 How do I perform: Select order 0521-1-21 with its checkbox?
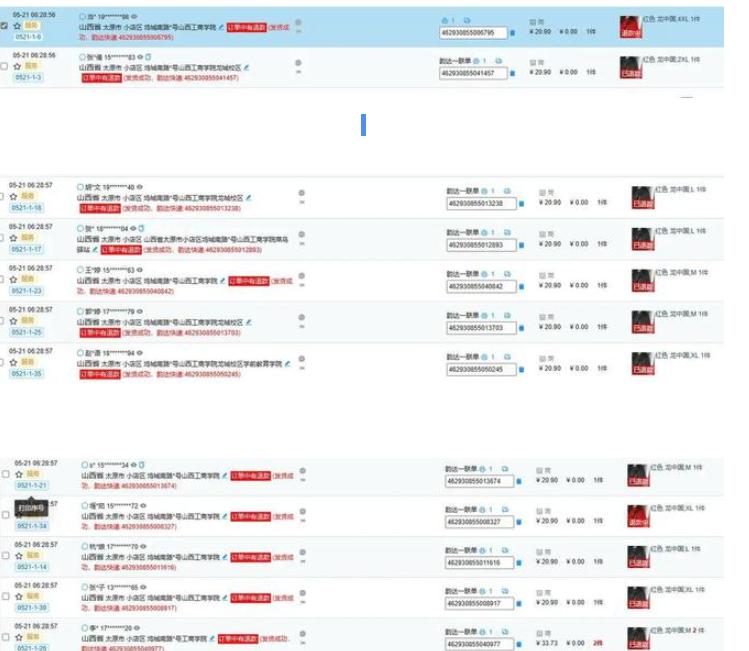pos(6,474)
